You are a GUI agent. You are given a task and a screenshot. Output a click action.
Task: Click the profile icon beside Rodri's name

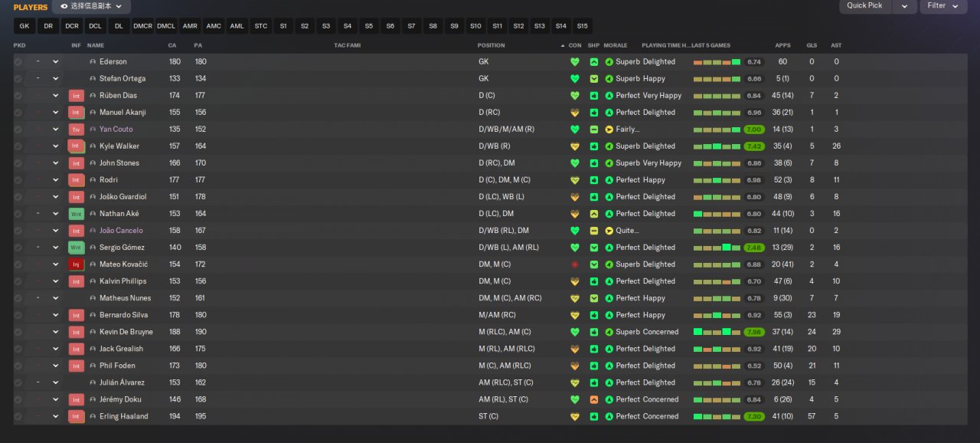pyautogui.click(x=93, y=180)
